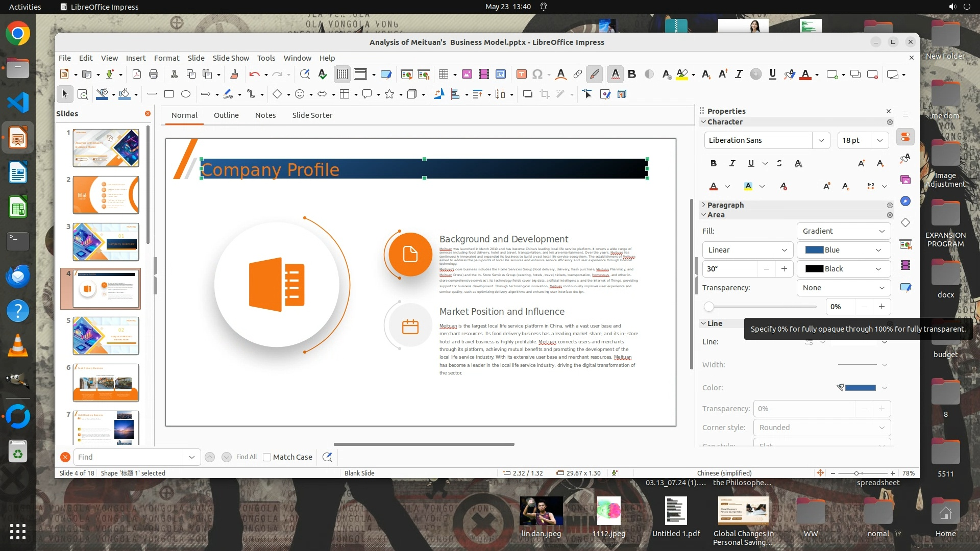Open the Stars and Banners shapes tool
Image resolution: width=980 pixels, height=551 pixels.
389,94
